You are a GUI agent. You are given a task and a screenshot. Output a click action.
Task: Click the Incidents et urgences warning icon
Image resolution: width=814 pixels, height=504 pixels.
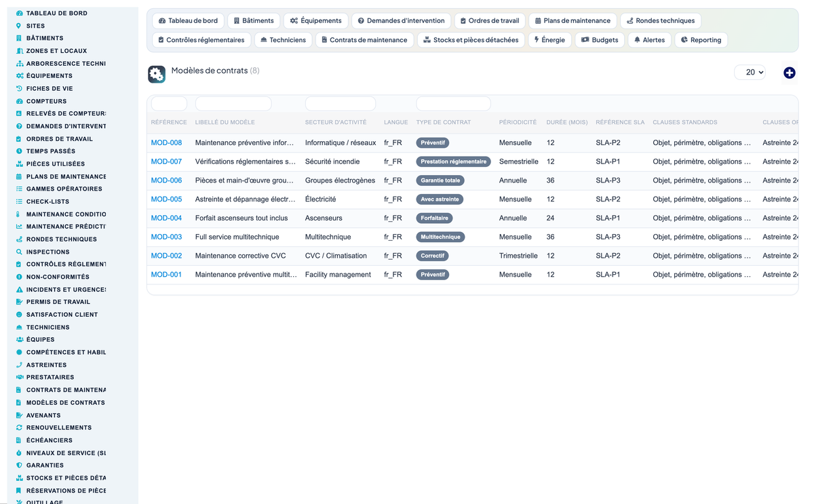click(x=19, y=290)
